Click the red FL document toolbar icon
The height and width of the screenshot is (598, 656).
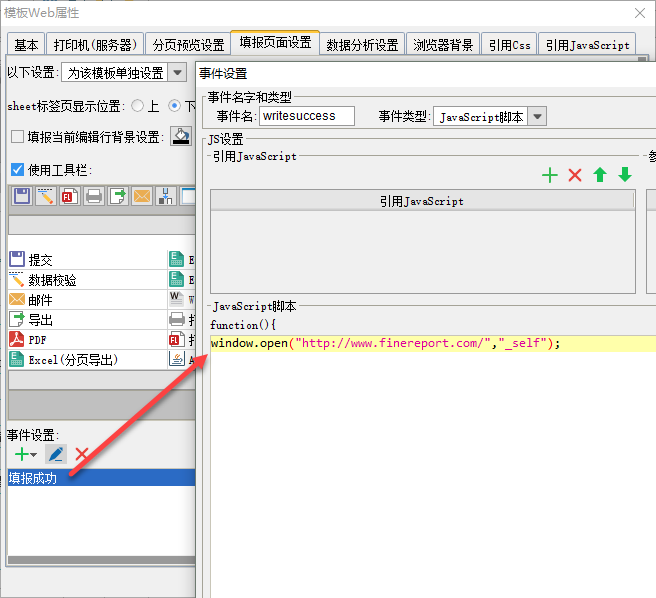click(69, 196)
